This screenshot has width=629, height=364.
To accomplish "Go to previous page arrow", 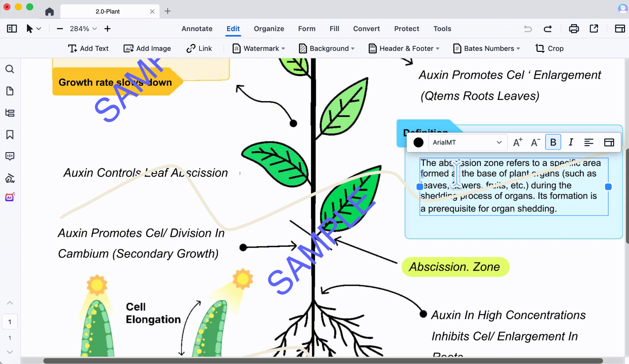I will 10,303.
